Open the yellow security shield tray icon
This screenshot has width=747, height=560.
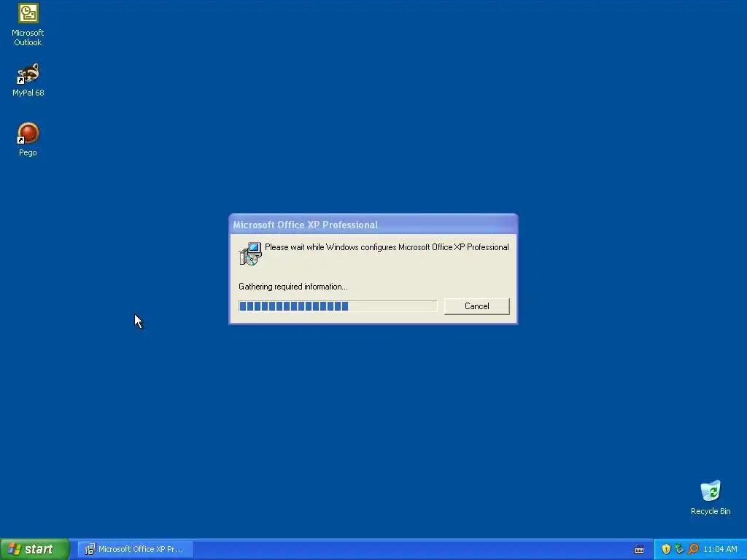666,549
